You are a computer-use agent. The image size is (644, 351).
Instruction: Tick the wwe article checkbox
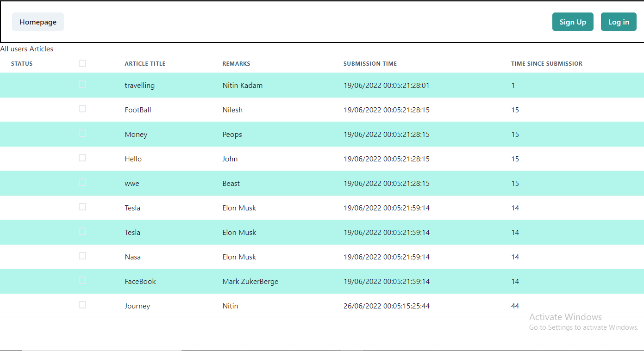coord(82,182)
